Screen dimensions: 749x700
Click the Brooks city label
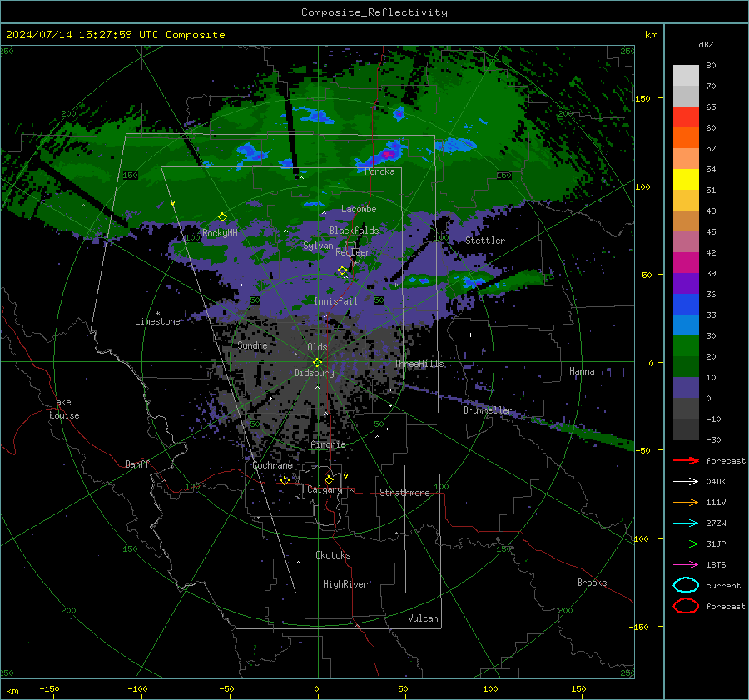(x=592, y=583)
